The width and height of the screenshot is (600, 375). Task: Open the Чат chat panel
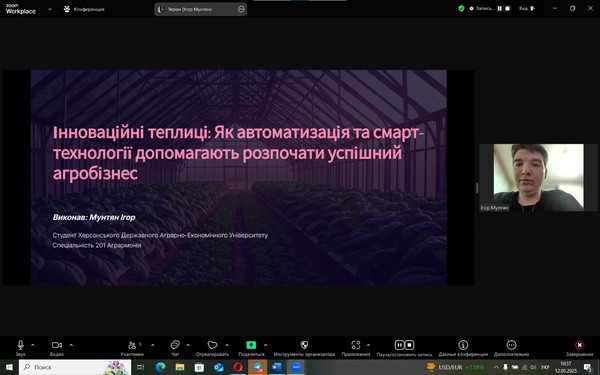tap(175, 345)
